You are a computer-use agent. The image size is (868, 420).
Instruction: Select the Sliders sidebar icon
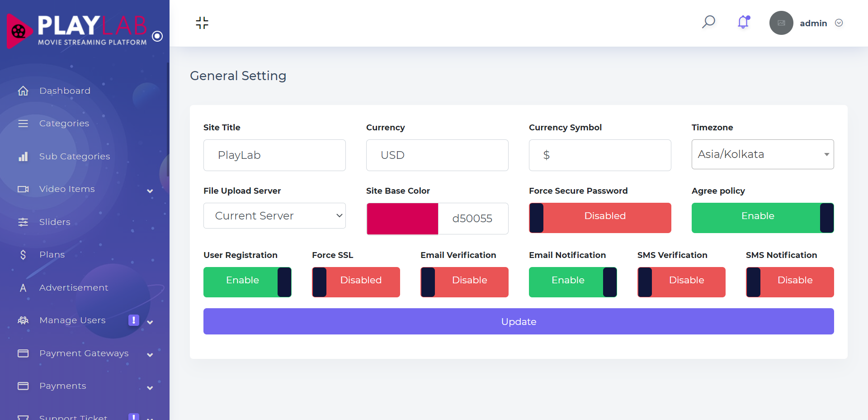tap(23, 222)
